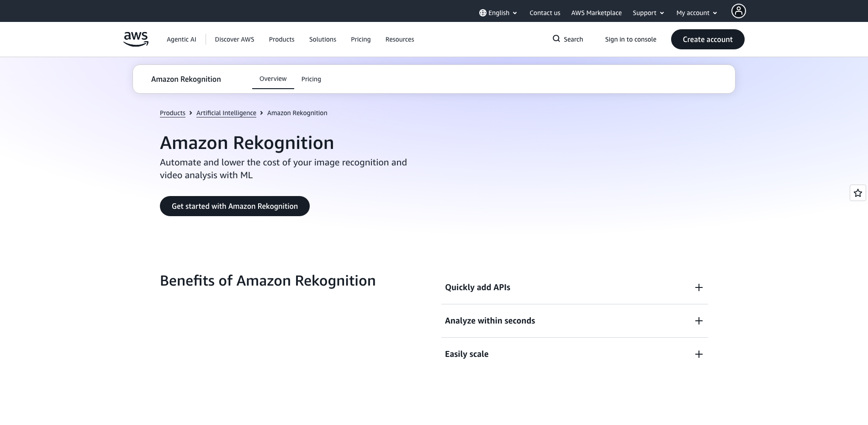Click the AWS logo

[x=136, y=39]
